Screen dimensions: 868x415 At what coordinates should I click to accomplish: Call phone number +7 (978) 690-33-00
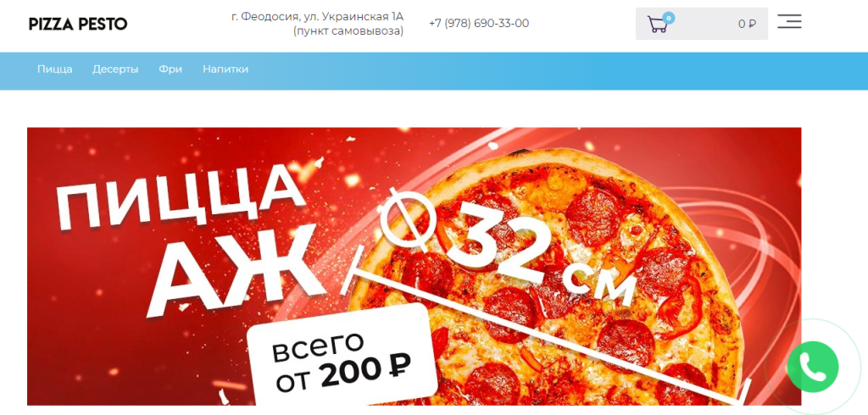(479, 23)
